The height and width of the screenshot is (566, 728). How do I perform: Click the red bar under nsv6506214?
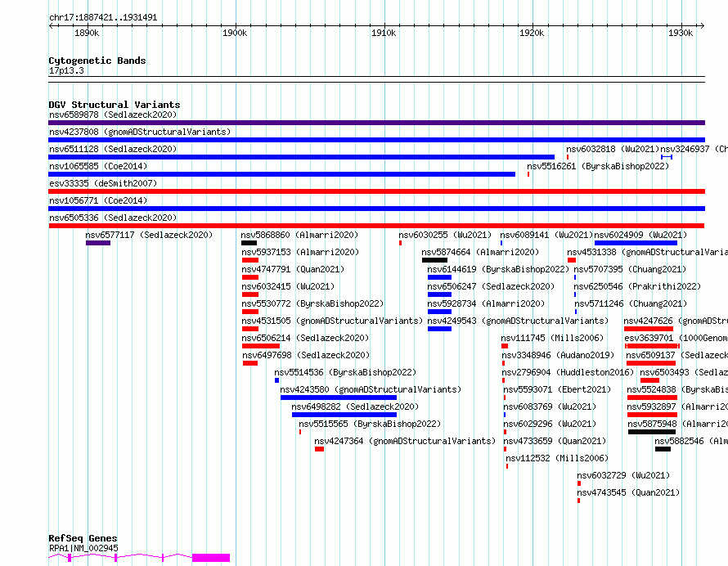tap(261, 346)
